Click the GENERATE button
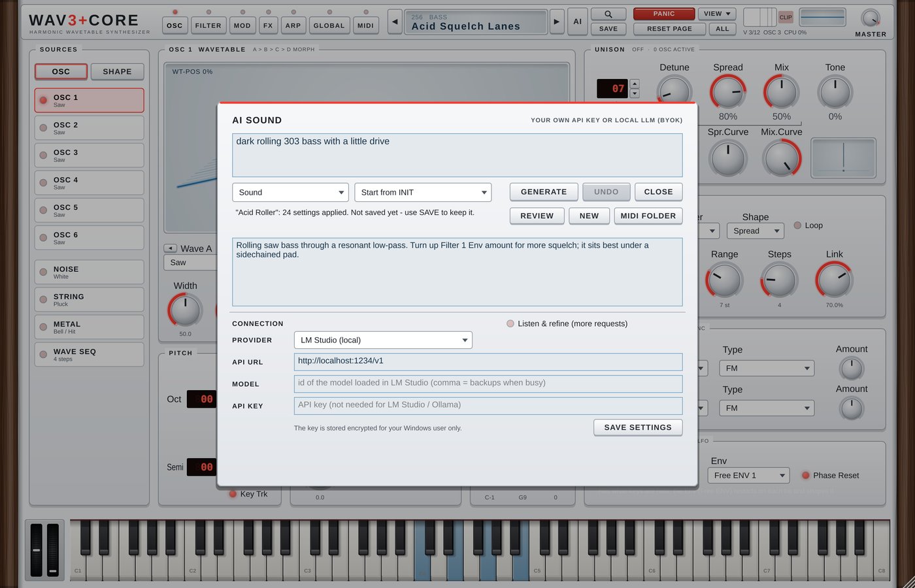Viewport: 915px width, 588px height. (x=544, y=192)
